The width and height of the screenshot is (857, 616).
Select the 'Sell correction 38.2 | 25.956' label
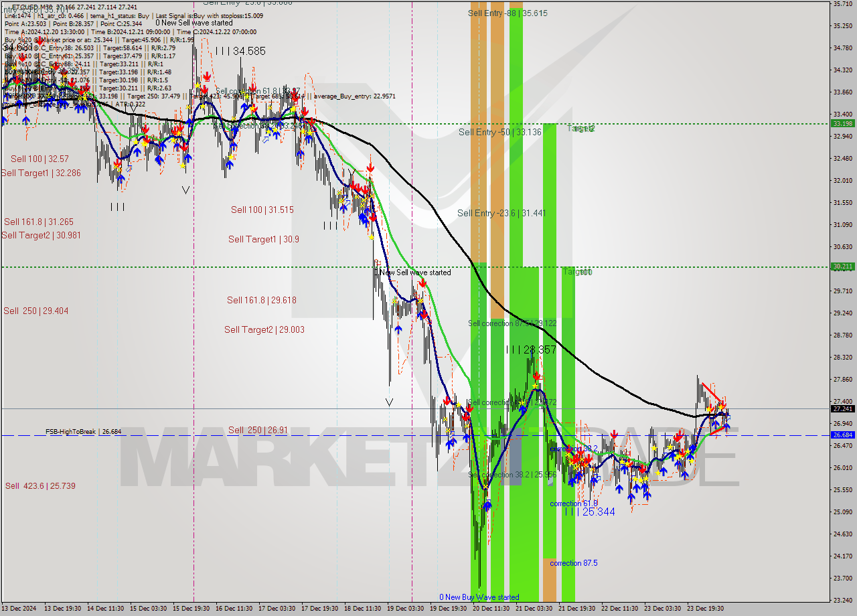pyautogui.click(x=512, y=474)
